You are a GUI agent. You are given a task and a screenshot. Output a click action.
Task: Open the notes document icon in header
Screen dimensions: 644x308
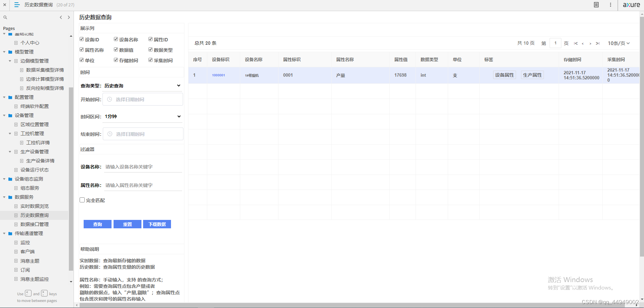[596, 5]
